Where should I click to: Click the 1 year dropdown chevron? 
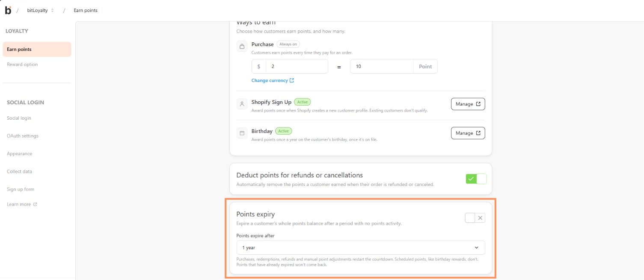(x=477, y=248)
